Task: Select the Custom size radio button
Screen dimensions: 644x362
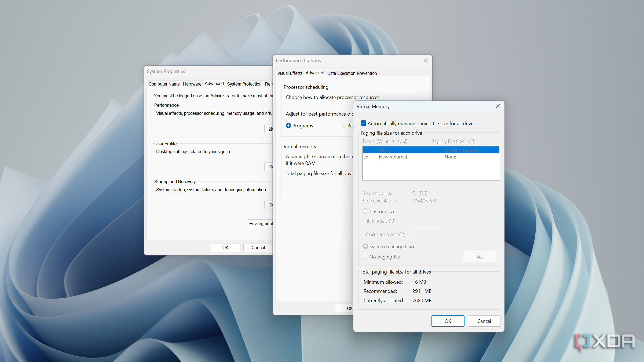Action: tap(365, 211)
